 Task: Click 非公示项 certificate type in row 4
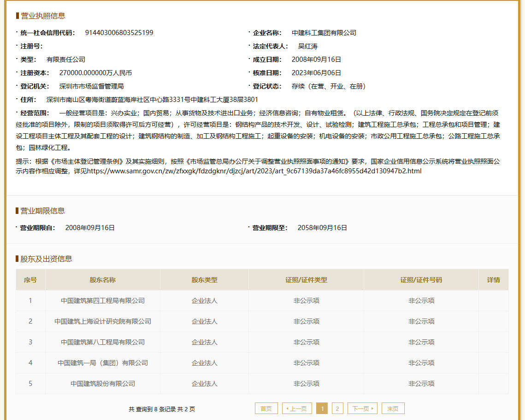click(306, 363)
